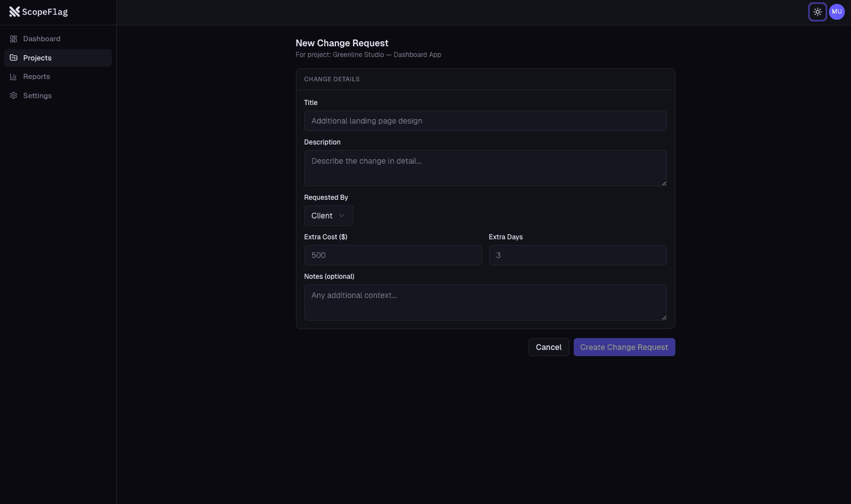851x504 pixels.
Task: Focus the Extra Cost field
Action: click(x=393, y=255)
